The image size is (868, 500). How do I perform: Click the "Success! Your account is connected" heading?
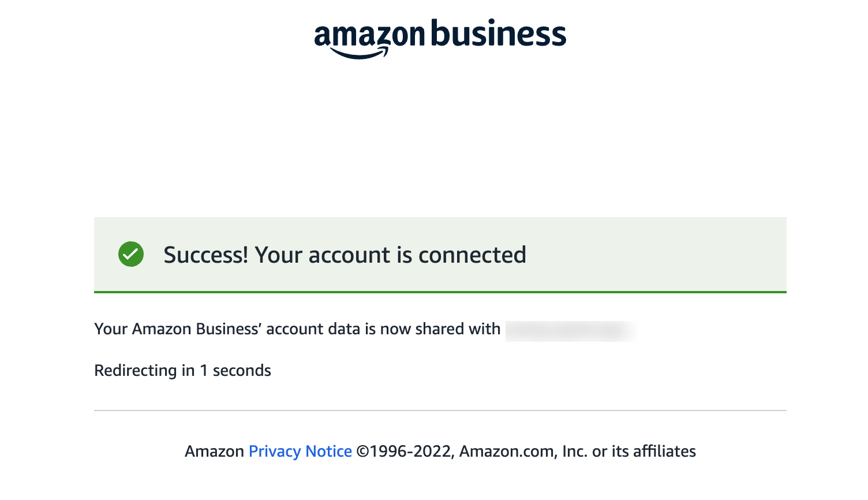coord(345,255)
